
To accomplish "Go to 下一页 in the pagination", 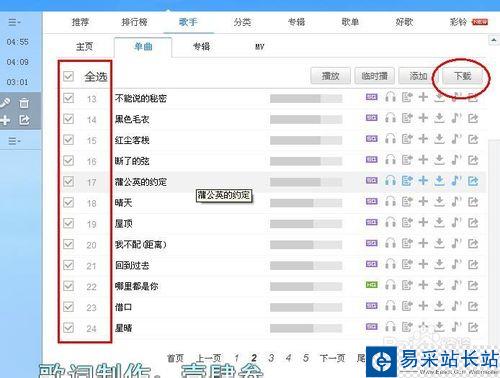I will pos(332,358).
